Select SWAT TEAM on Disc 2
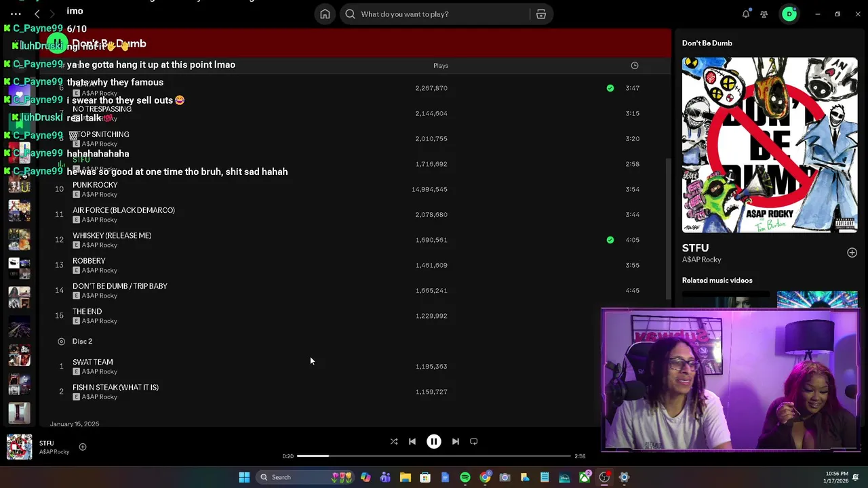868x488 pixels. tap(93, 362)
